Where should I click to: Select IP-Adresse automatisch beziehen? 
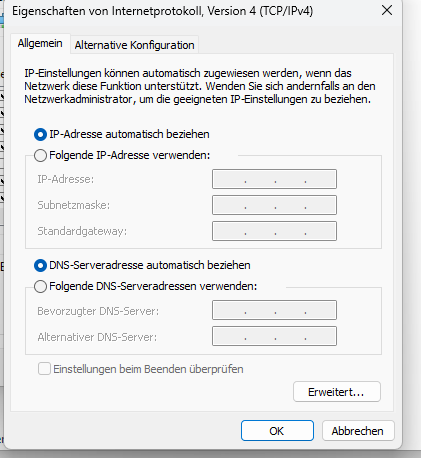[40, 135]
